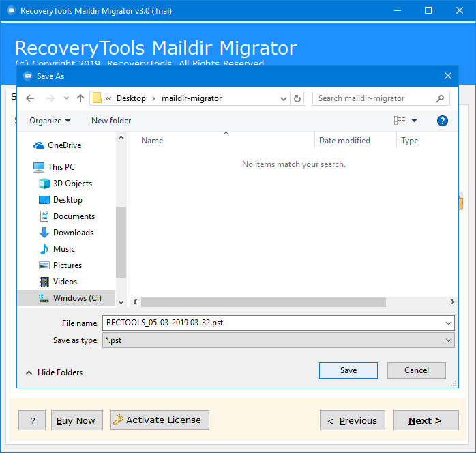Open the Organize menu
The width and height of the screenshot is (476, 453).
[50, 121]
